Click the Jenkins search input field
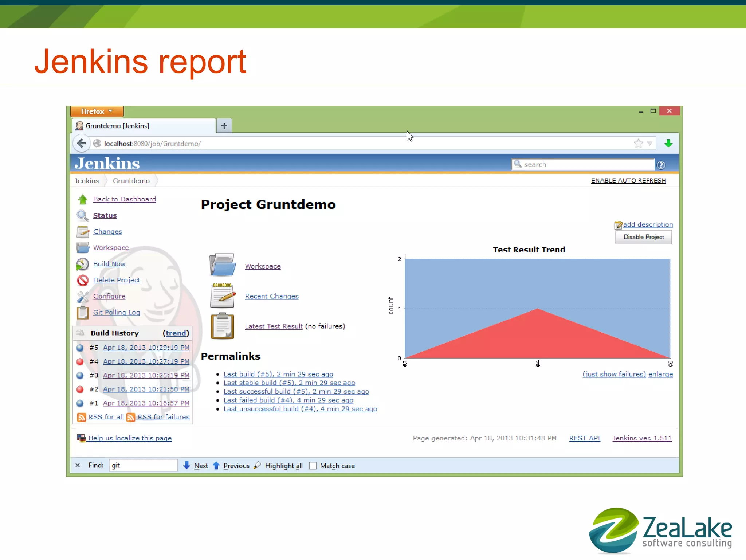 583,165
